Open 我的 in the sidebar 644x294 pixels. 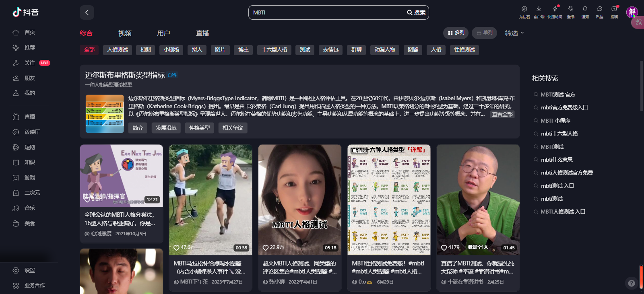pos(24,93)
